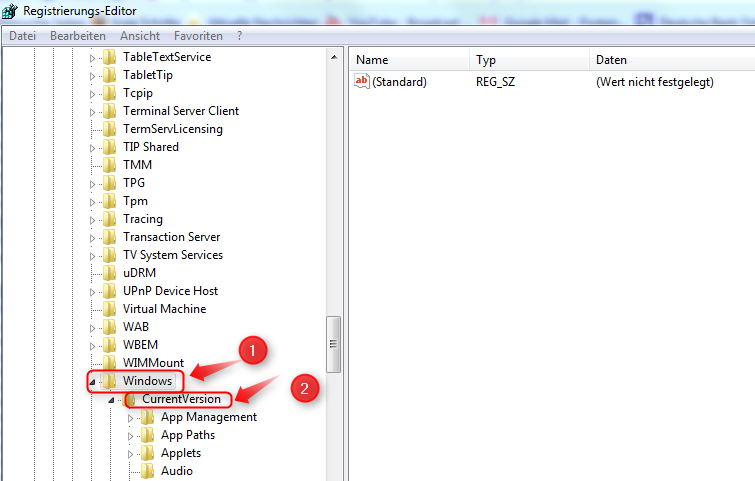The height and width of the screenshot is (481, 755).
Task: Open the Bearbeiten menu
Action: point(78,36)
